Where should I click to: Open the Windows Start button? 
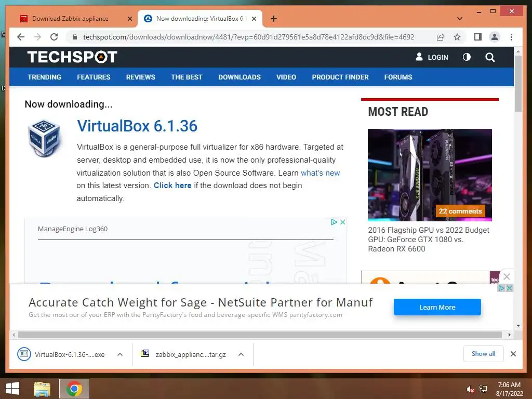point(12,389)
